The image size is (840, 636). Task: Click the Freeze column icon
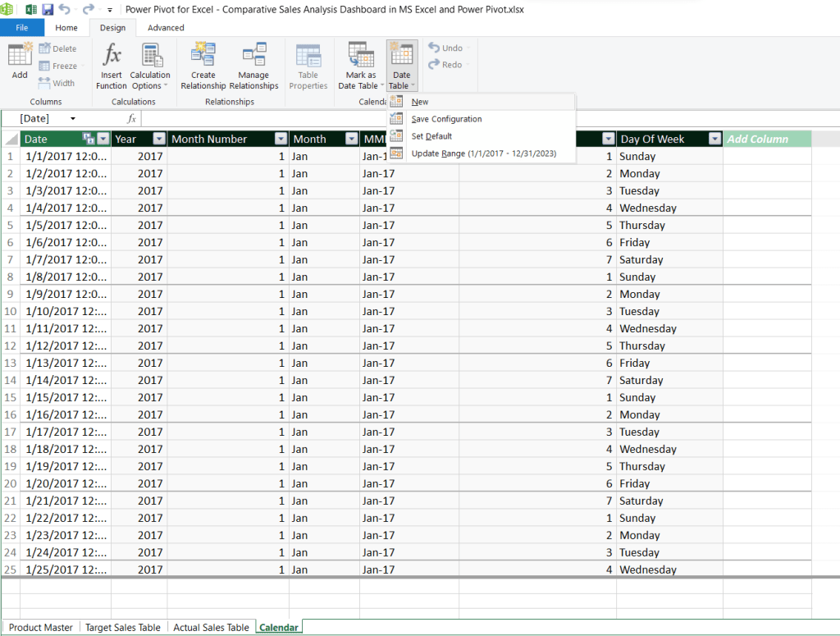click(x=44, y=66)
